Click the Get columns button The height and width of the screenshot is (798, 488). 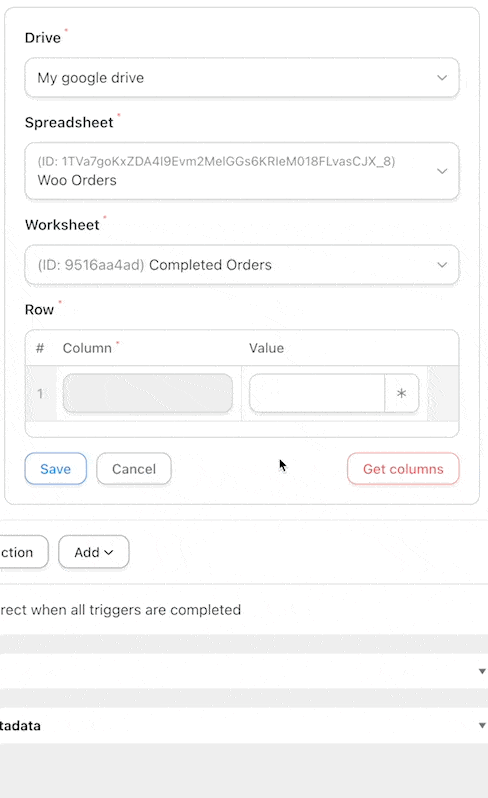coord(403,469)
